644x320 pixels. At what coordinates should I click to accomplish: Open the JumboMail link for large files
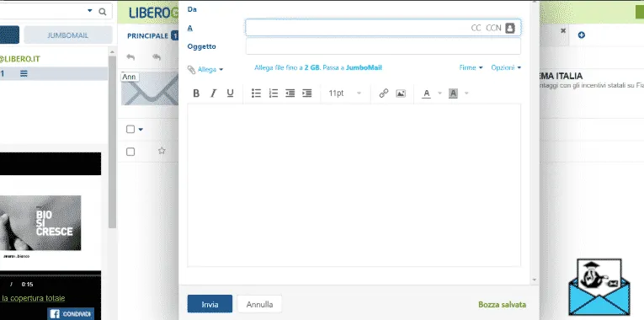pos(364,67)
